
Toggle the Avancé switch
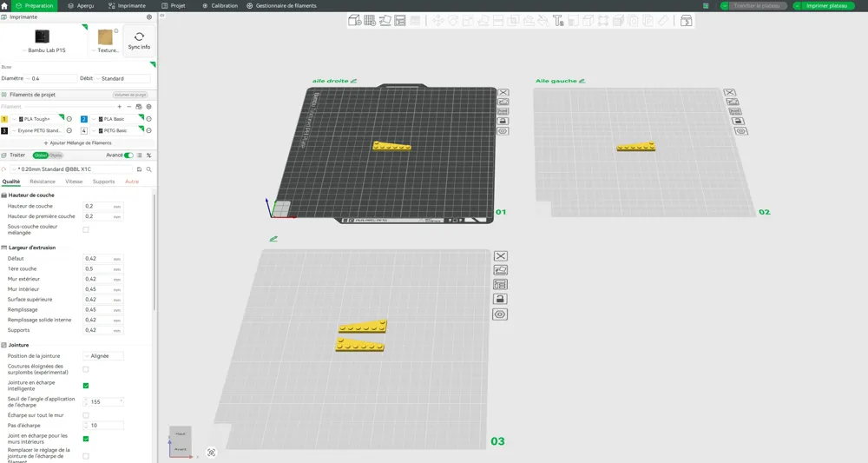pos(128,155)
